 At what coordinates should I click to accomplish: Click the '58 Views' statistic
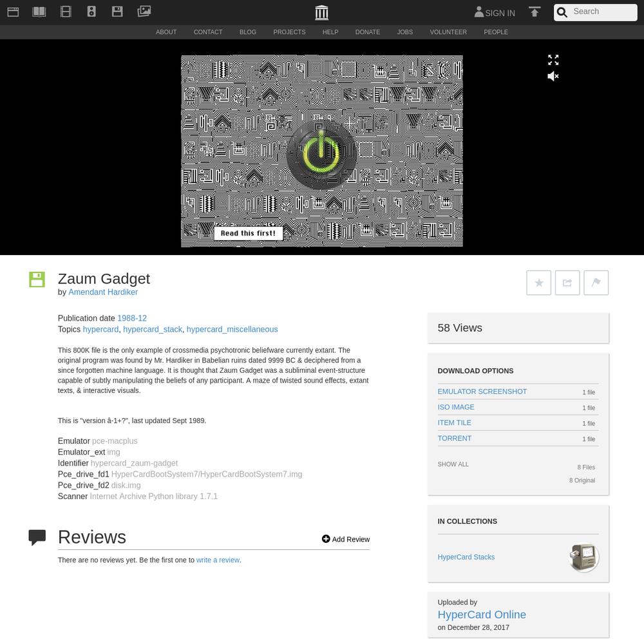pos(460,328)
